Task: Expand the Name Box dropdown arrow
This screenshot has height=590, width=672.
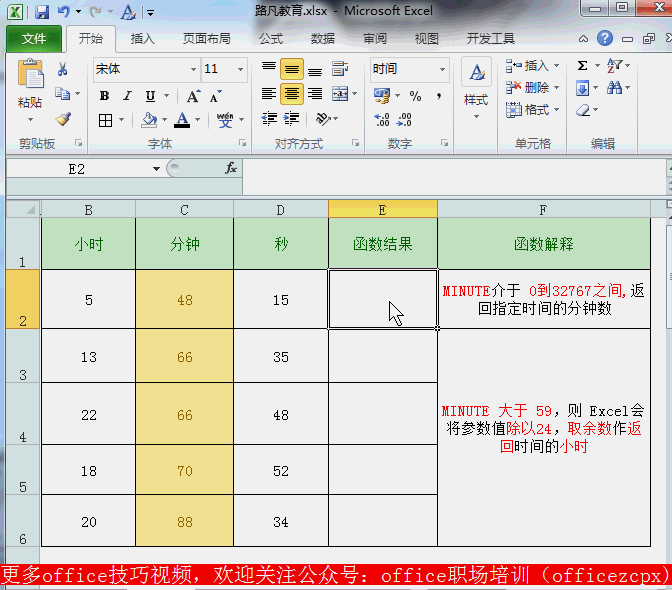Action: [156, 169]
